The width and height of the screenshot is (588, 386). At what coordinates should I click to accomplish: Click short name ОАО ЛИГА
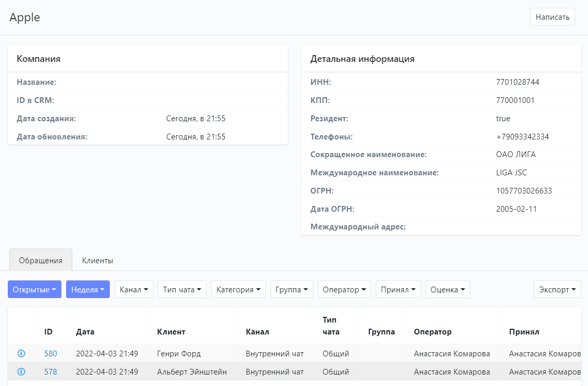516,155
